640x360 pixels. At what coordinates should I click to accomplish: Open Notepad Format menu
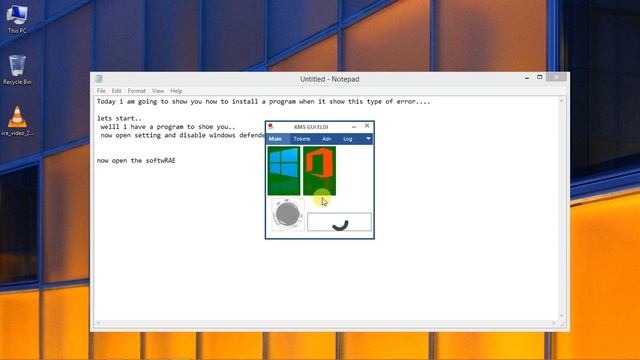click(x=136, y=91)
